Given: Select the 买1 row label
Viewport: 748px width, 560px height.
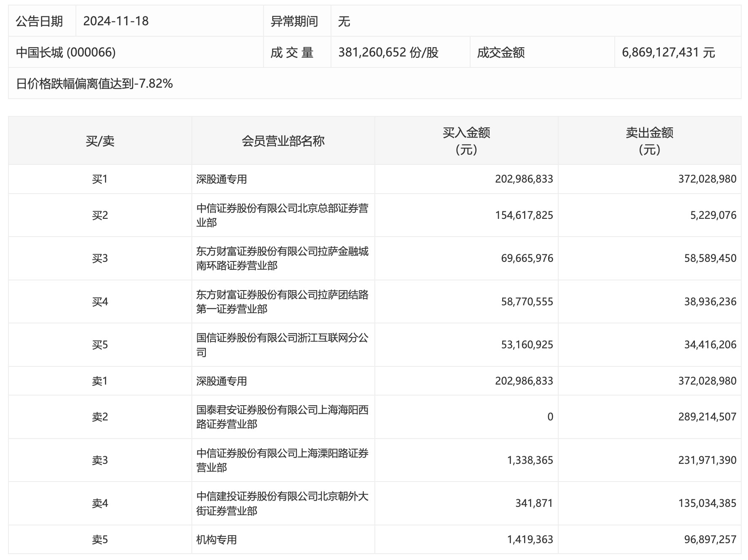Looking at the screenshot, I should coord(100,179).
